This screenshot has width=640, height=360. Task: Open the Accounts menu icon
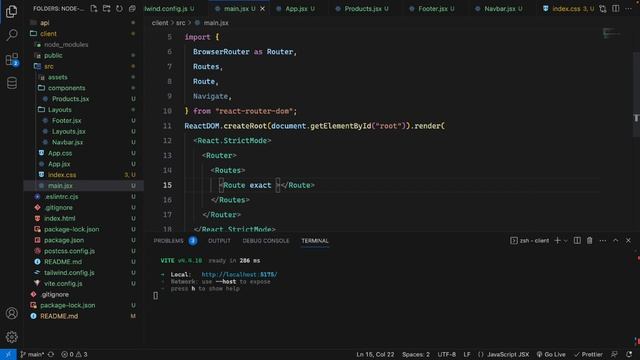(x=11, y=313)
